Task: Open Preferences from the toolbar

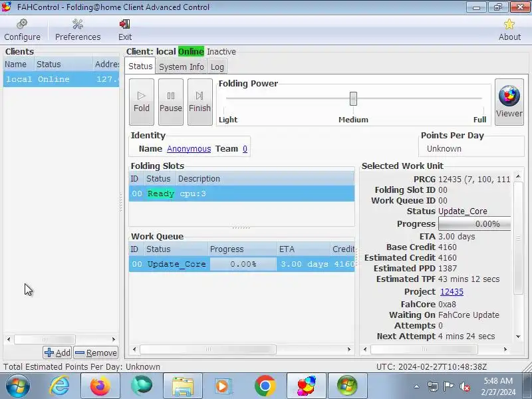Action: (x=78, y=30)
